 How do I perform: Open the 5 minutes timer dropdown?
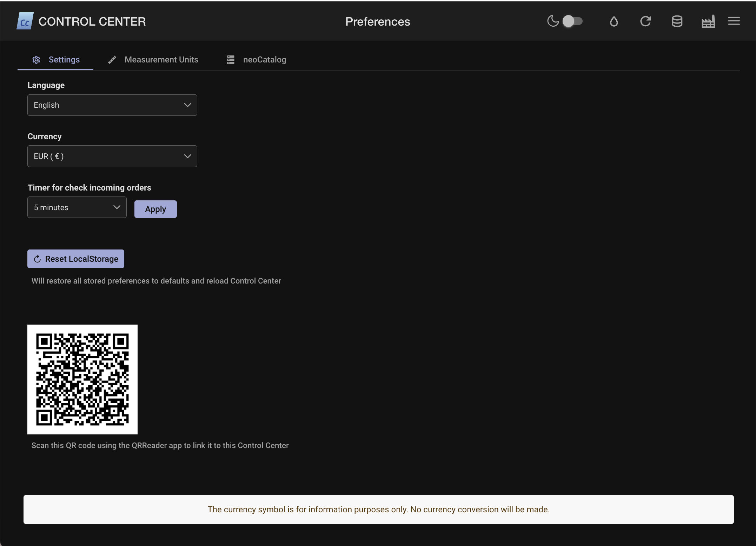point(77,207)
